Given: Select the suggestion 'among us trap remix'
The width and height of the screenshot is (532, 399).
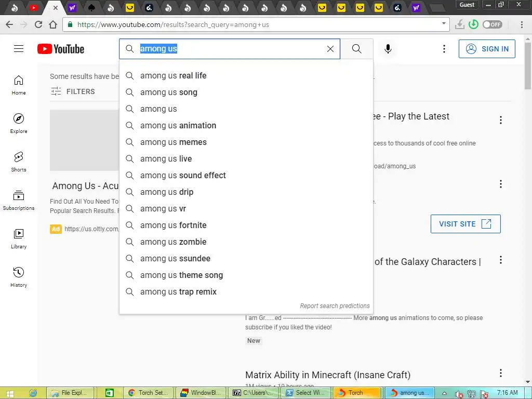Looking at the screenshot, I should click(246, 292).
